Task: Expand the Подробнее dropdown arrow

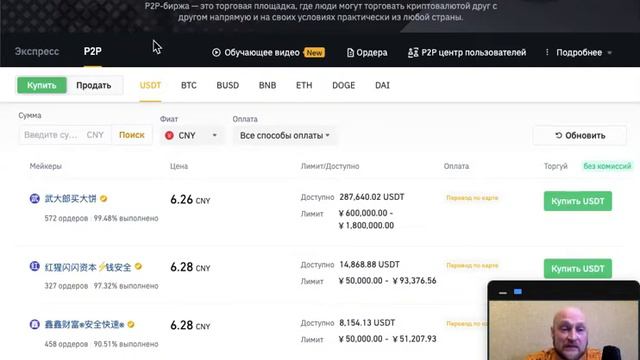Action: tap(609, 53)
